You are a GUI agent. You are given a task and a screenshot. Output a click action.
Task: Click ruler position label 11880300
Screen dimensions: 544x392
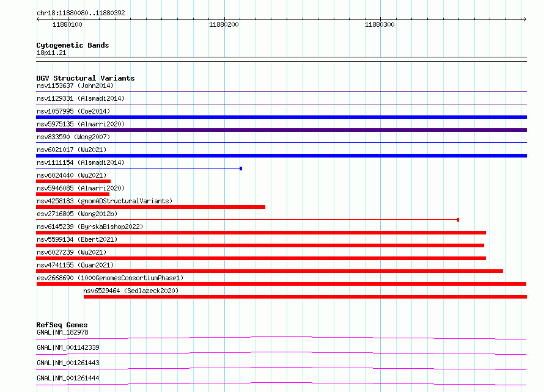[x=380, y=24]
